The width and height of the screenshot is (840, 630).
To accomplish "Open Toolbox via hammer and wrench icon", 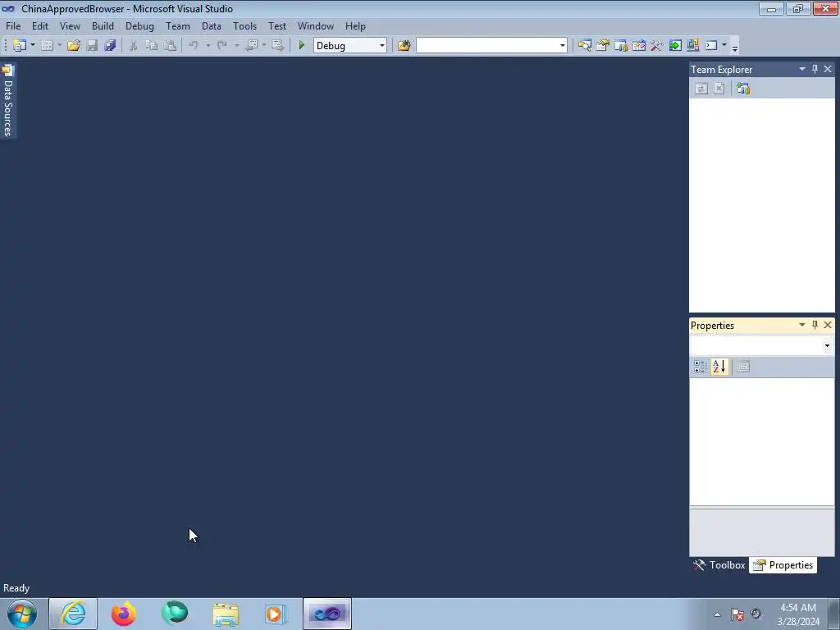I will (657, 46).
